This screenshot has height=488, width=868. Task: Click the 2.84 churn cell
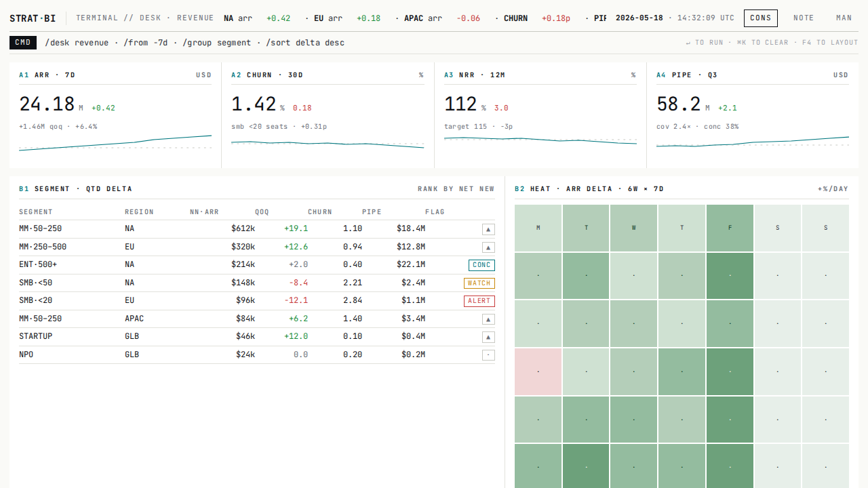(x=353, y=300)
